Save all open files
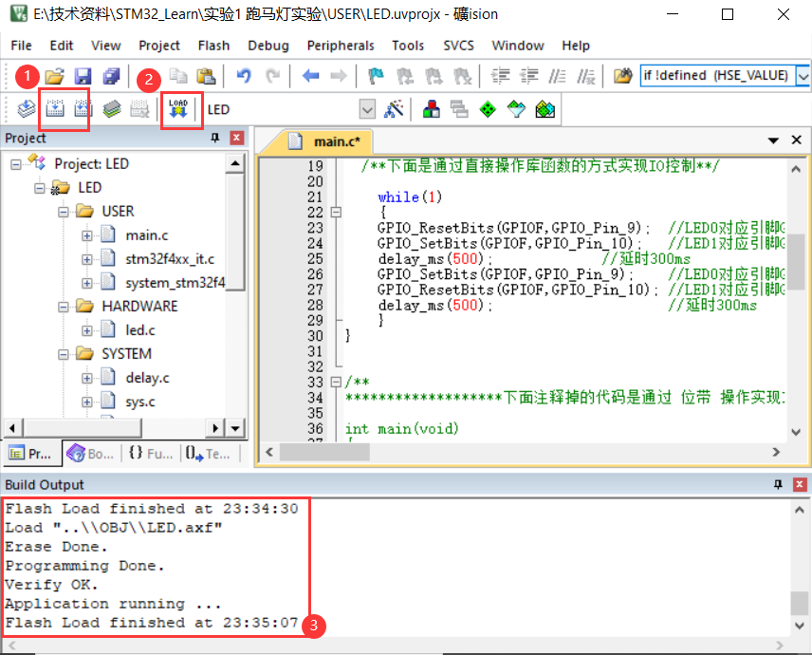Screen dimensions: 812x655 111,76
